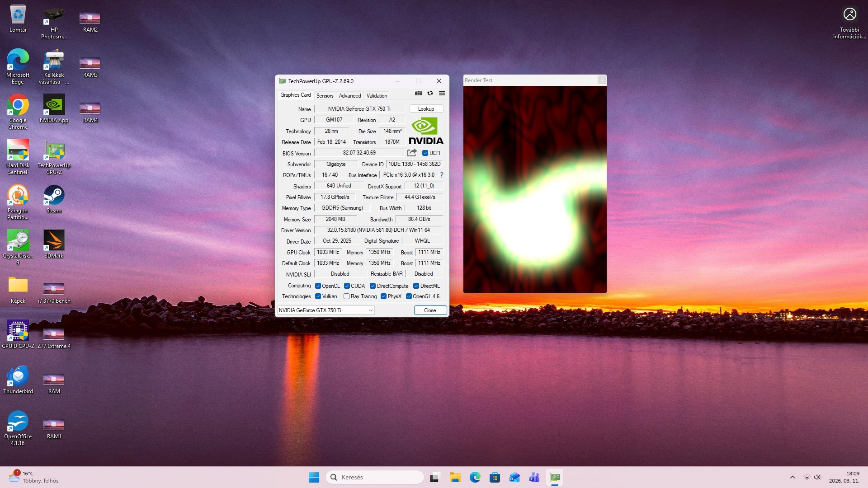Click the Bus Interface question mark

pos(442,175)
